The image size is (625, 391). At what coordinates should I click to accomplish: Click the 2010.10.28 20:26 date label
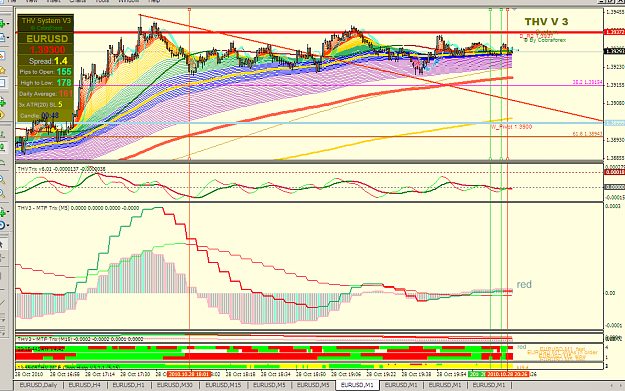tap(507, 375)
